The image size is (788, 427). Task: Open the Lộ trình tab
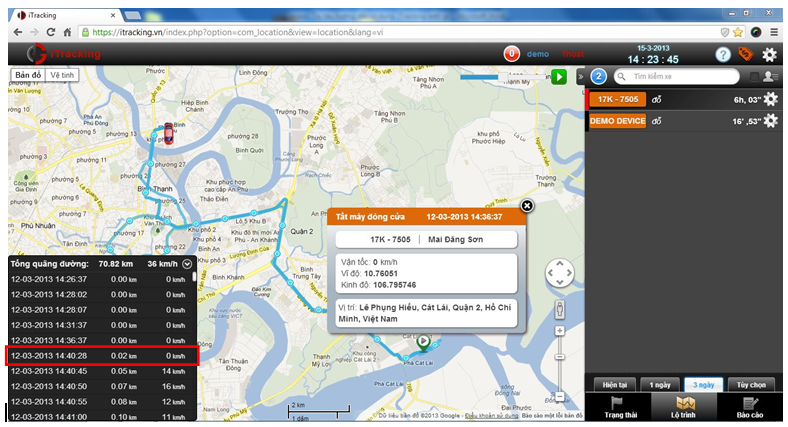[x=684, y=406]
